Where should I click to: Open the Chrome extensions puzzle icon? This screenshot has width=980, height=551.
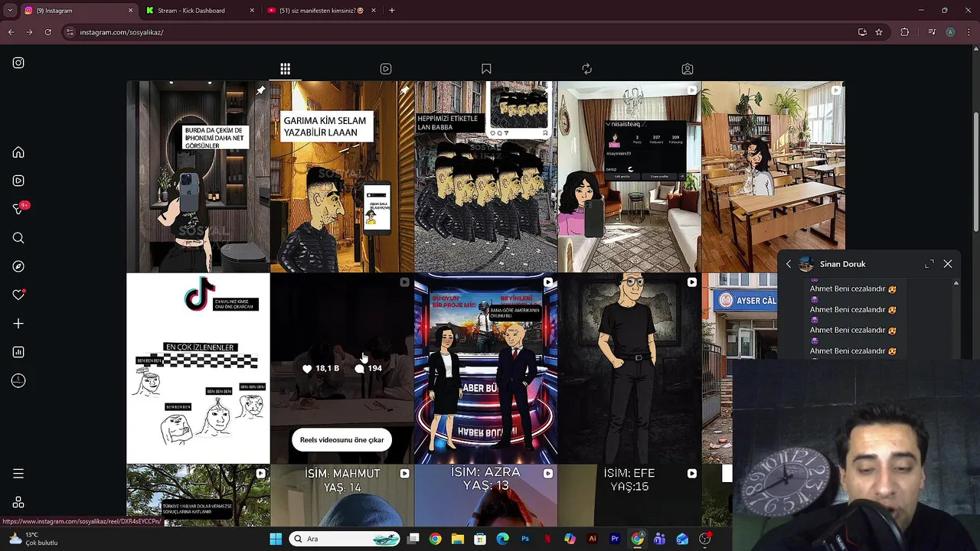tap(905, 32)
